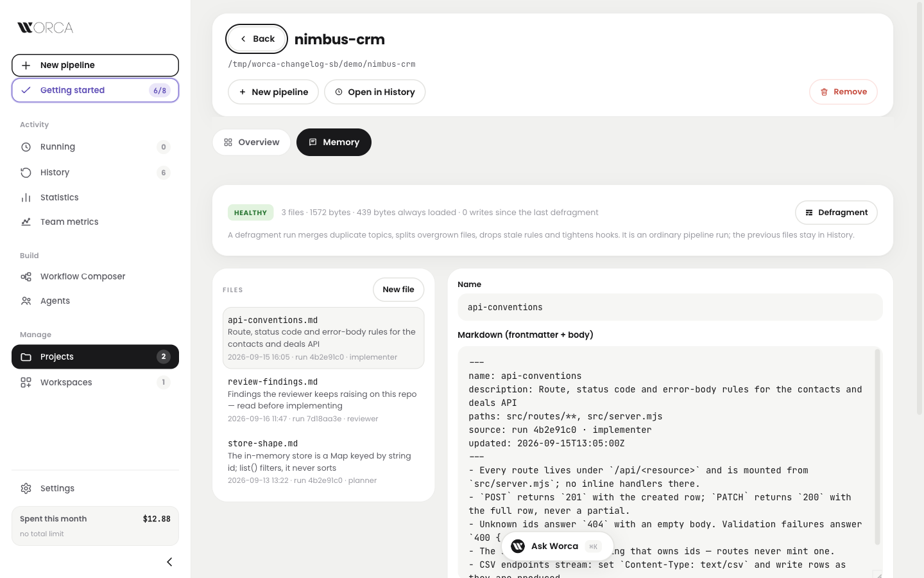Image resolution: width=924 pixels, height=578 pixels.
Task: Click the History rewind icon
Action: [x=26, y=173]
